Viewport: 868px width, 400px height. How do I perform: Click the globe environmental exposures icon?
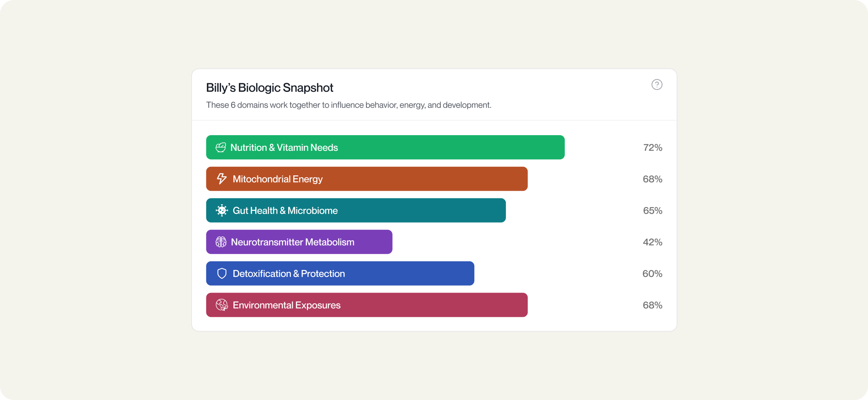click(x=222, y=305)
